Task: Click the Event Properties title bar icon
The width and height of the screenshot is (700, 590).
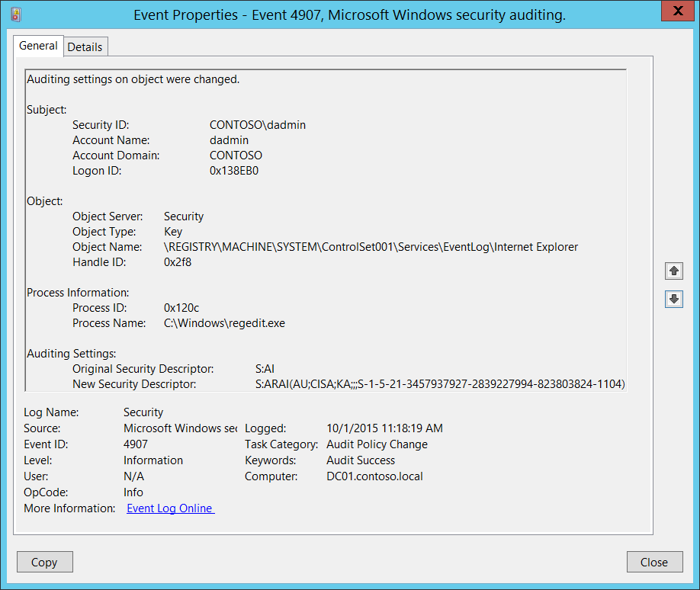Action: 16,15
